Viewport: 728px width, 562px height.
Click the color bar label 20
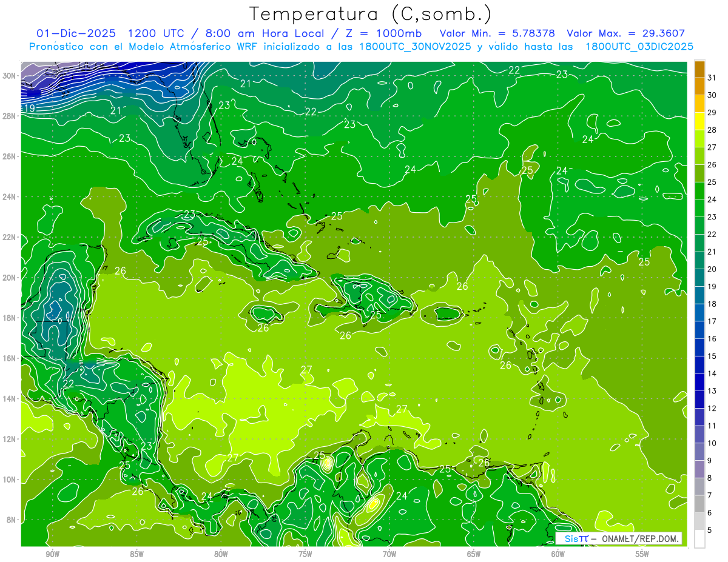(712, 269)
